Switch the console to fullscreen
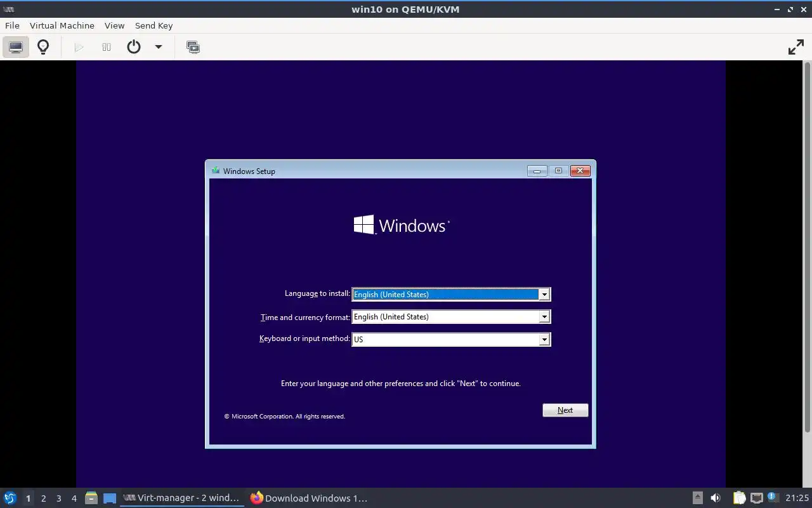The width and height of the screenshot is (812, 508). click(x=796, y=47)
